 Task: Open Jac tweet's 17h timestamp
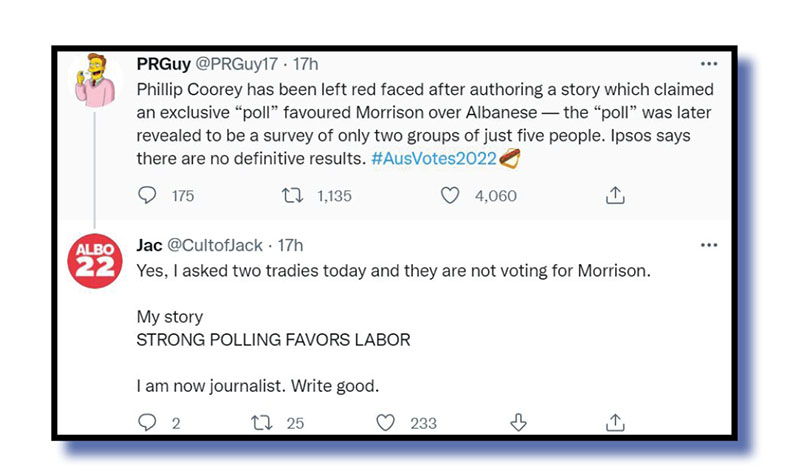(x=290, y=245)
